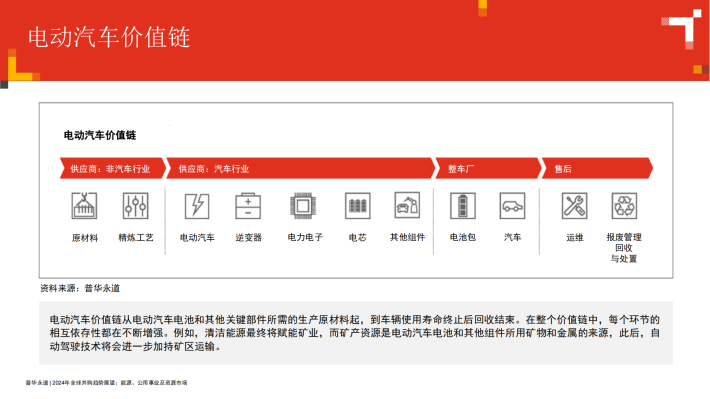Click the 原材料 raw materials icon
710x399 pixels.
84,206
